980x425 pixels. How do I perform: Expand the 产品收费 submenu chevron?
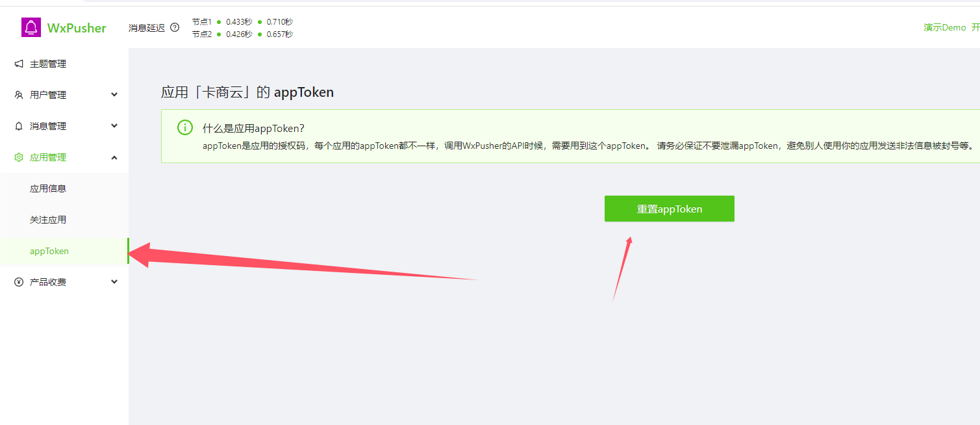[114, 282]
